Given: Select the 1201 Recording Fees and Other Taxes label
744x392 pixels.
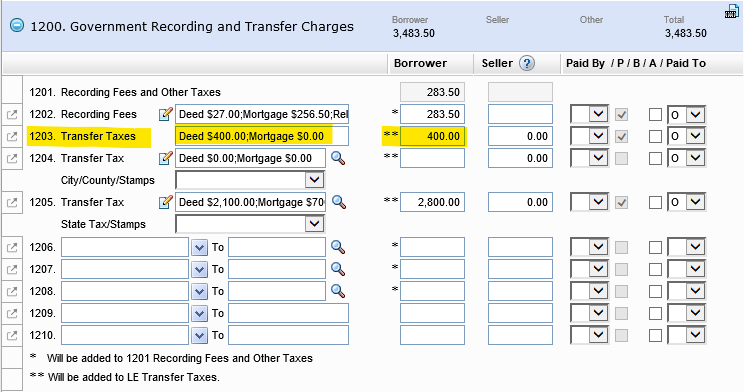Looking at the screenshot, I should [x=125, y=92].
